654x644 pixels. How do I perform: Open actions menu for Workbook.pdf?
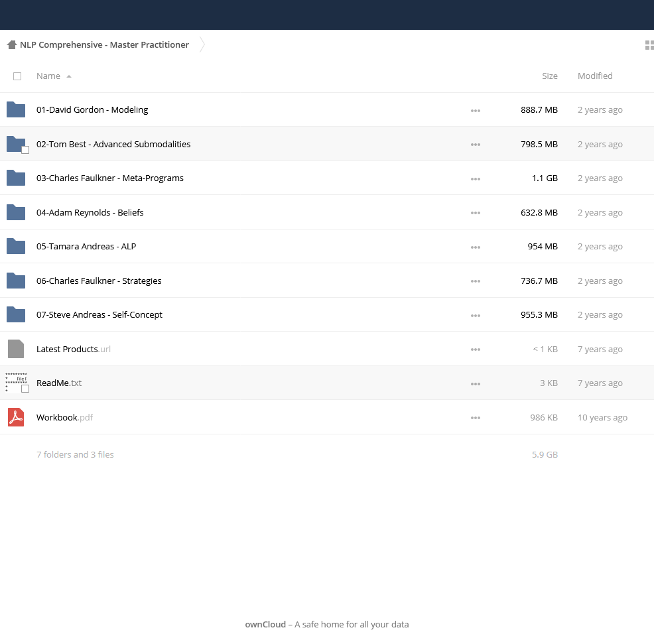(x=476, y=418)
